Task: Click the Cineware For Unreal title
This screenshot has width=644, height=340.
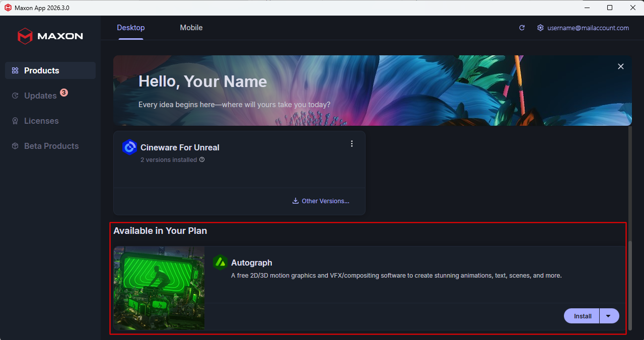Action: (x=180, y=147)
